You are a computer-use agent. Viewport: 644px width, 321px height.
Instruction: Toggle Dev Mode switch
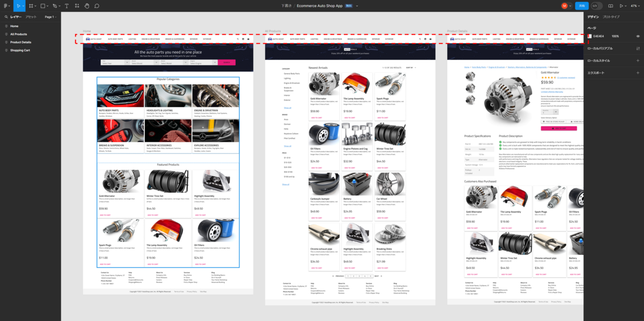point(597,5)
